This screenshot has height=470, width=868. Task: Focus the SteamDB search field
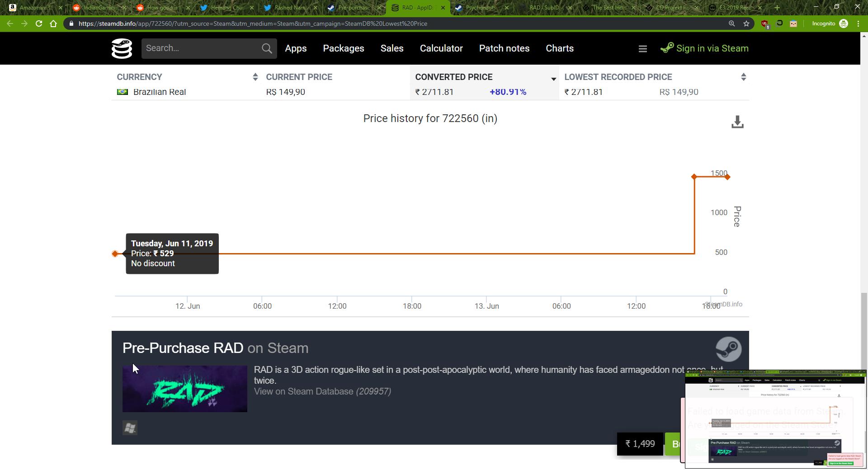click(x=201, y=48)
